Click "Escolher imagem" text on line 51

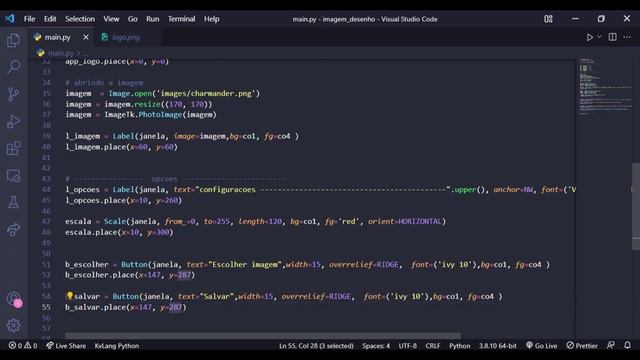tap(246, 264)
